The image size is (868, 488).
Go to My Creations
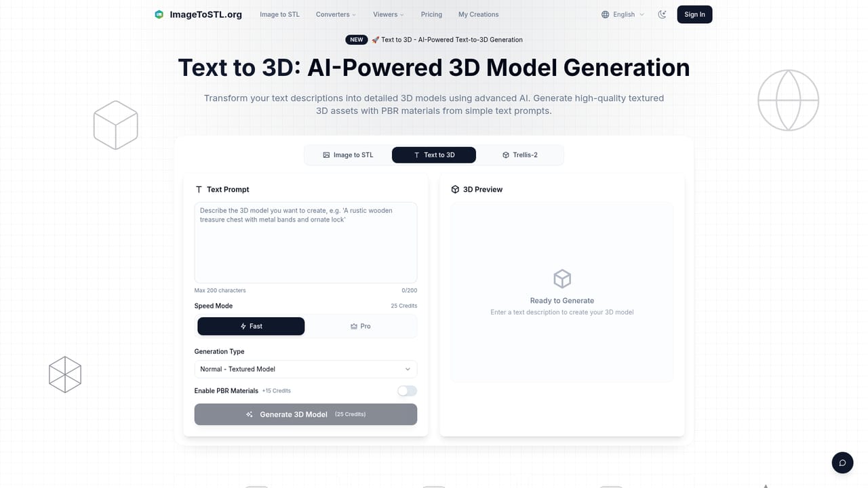pos(478,14)
